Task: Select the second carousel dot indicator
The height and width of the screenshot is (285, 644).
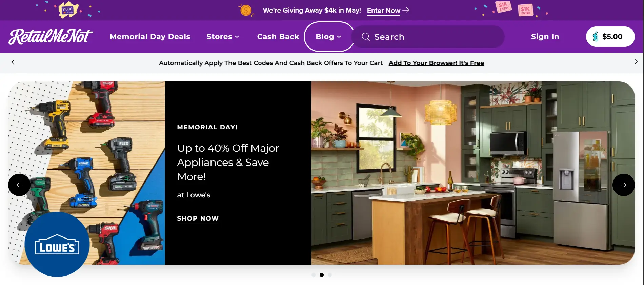Action: [322, 275]
